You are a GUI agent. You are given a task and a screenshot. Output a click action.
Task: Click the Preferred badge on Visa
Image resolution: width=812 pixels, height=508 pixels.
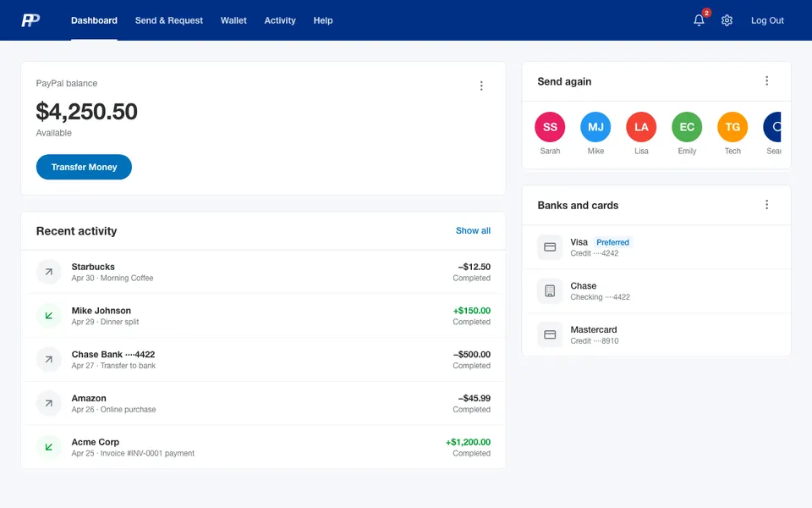(612, 242)
